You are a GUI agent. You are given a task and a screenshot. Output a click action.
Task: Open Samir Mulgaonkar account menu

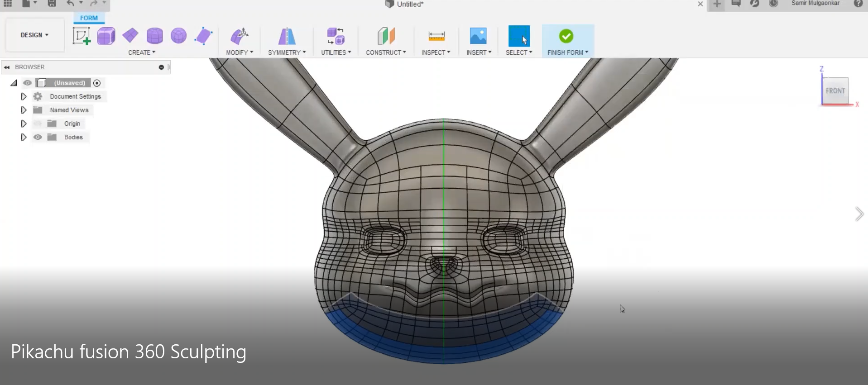[815, 3]
